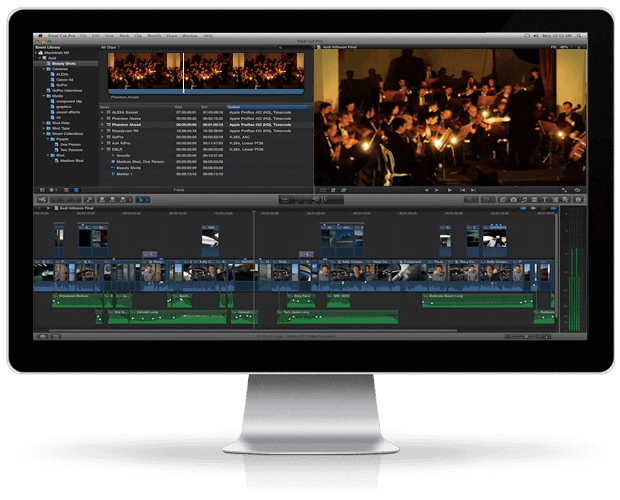Screen dimensions: 620x500
Task: Click the Import Media toolbar icon
Action: (42, 200)
